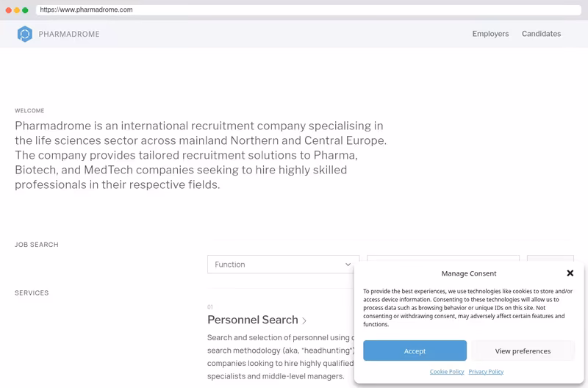Viewport: 588px width, 388px height.
Task: Click the job search field next to Function
Action: pos(443,259)
